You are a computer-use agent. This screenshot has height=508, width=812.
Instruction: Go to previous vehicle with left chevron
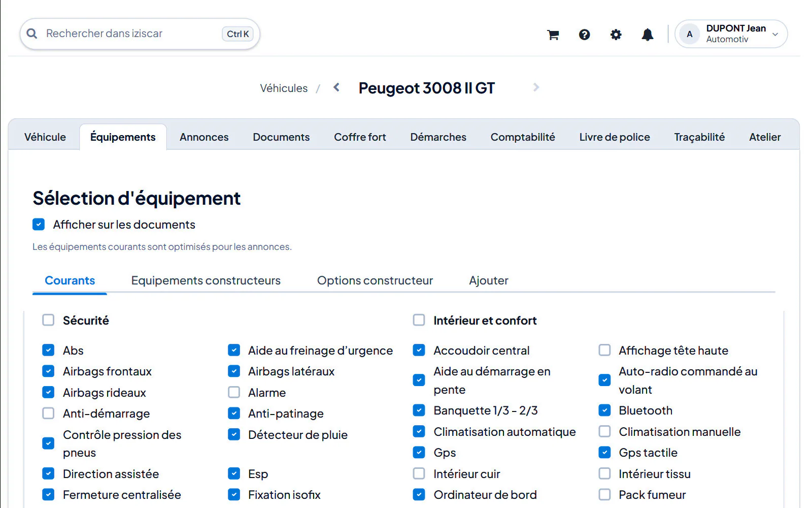[x=336, y=87]
